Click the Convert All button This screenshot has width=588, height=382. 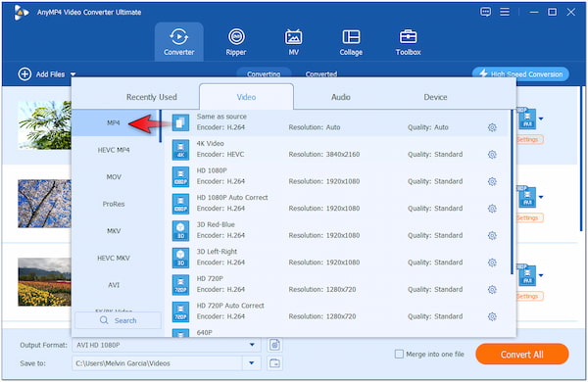522,354
